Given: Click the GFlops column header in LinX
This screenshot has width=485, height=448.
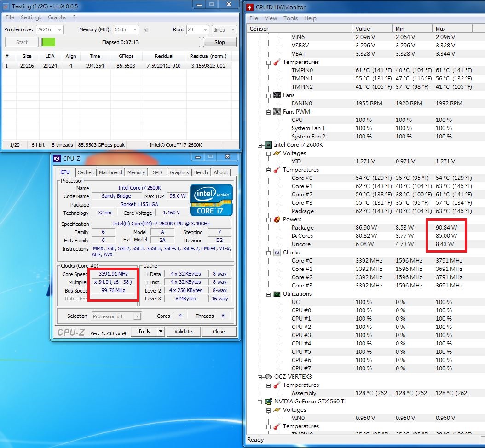Looking at the screenshot, I should [x=126, y=56].
